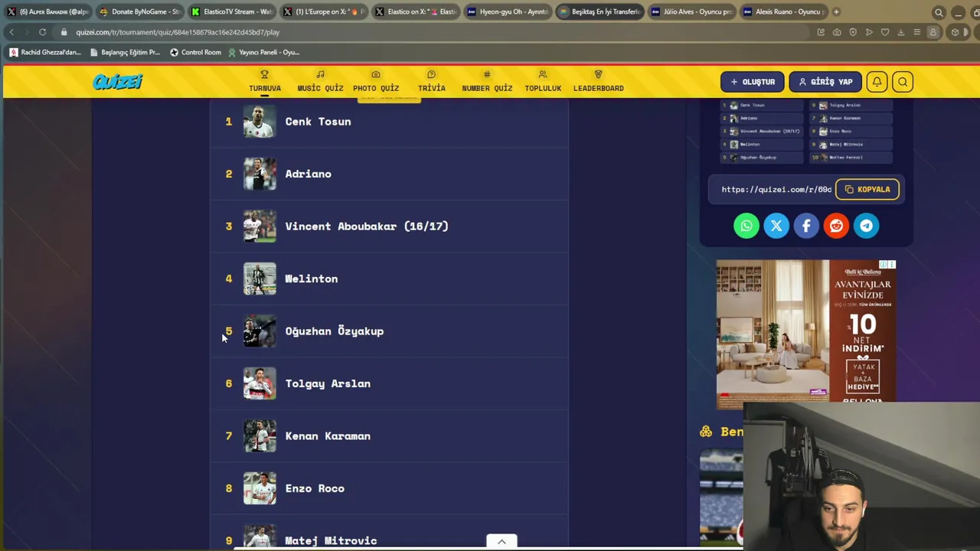This screenshot has height=551, width=980.
Task: Open the Turnuva section
Action: pos(265,81)
